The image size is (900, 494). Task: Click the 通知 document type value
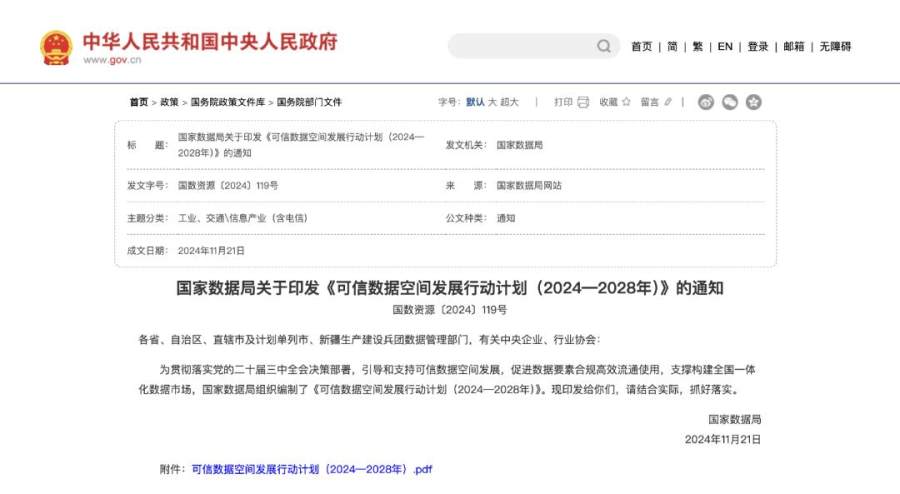point(506,218)
